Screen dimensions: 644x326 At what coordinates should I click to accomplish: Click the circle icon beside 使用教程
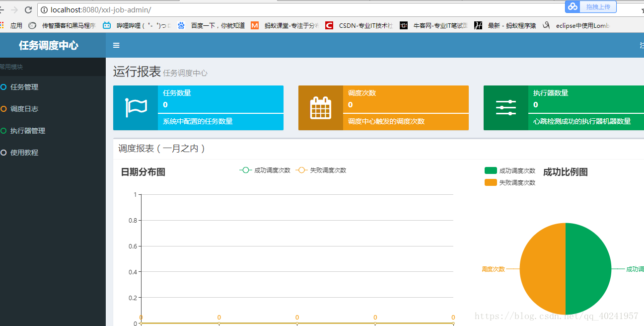pos(3,153)
